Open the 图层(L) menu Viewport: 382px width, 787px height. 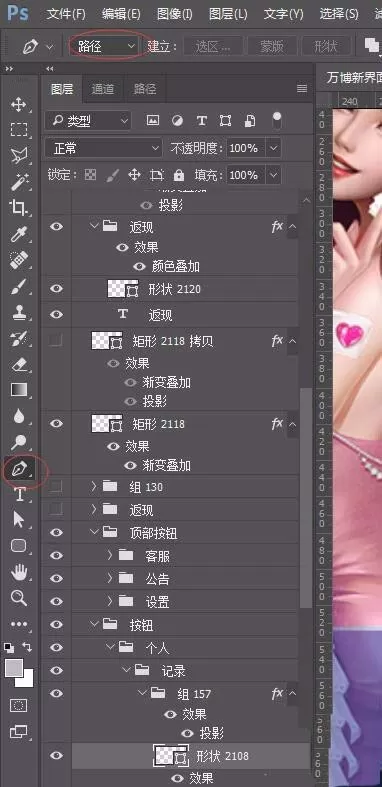(x=228, y=14)
